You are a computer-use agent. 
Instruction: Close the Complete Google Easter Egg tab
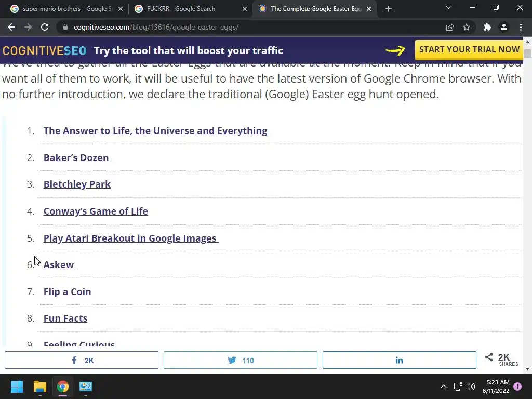pyautogui.click(x=369, y=9)
